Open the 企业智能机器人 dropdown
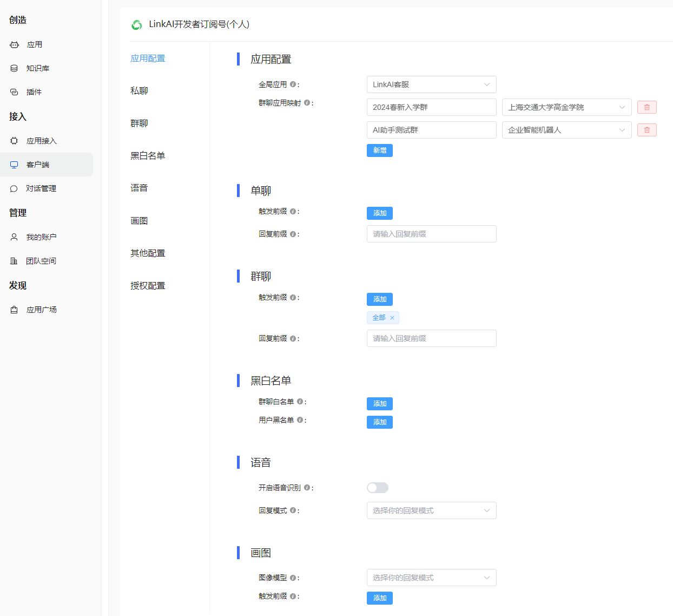673x616 pixels. (567, 130)
